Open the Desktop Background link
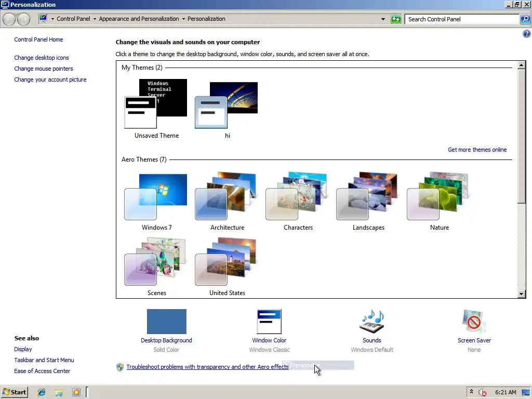 pyautogui.click(x=166, y=340)
